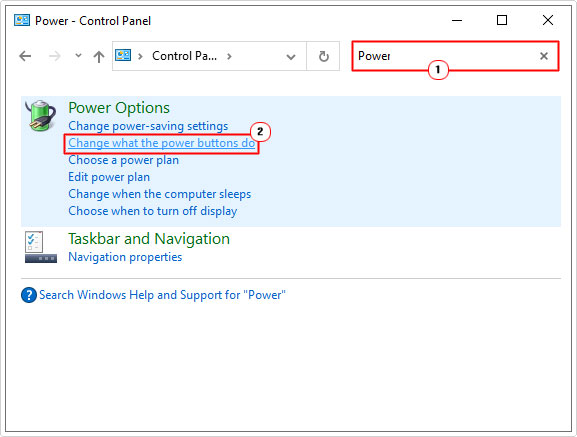Open Change when the computer sleeps
The image size is (577, 437).
tap(160, 194)
